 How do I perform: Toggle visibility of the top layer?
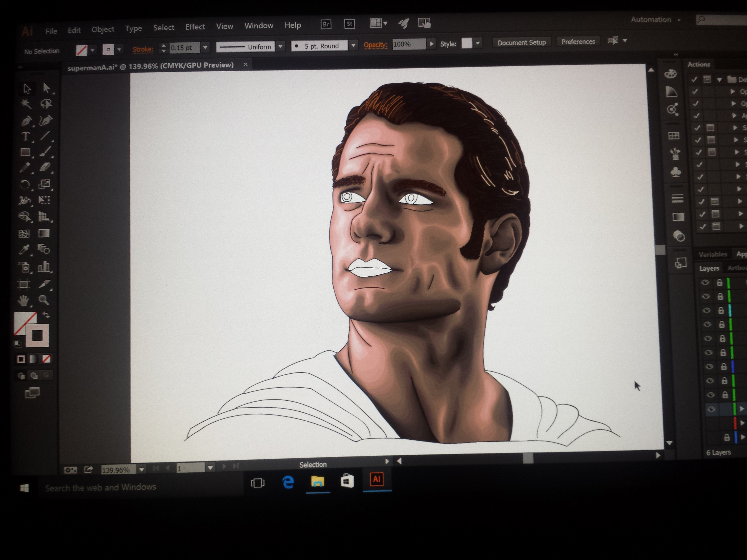tap(705, 283)
